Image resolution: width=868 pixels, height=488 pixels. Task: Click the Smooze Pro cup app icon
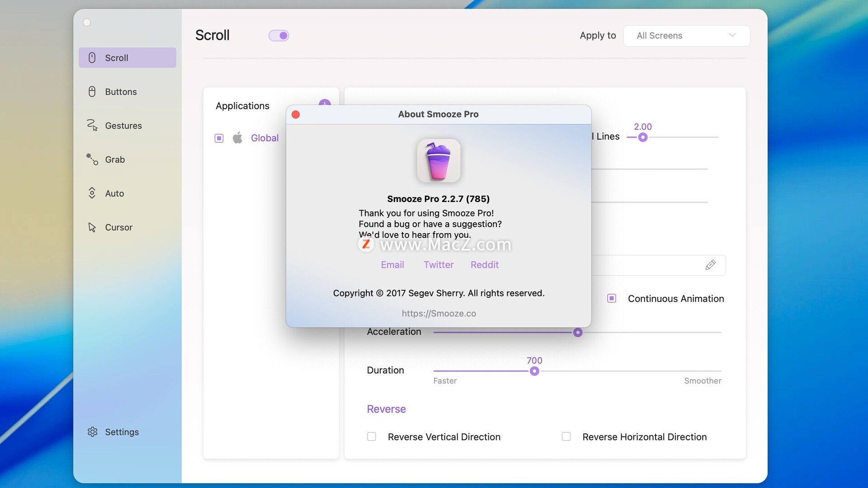pos(439,160)
